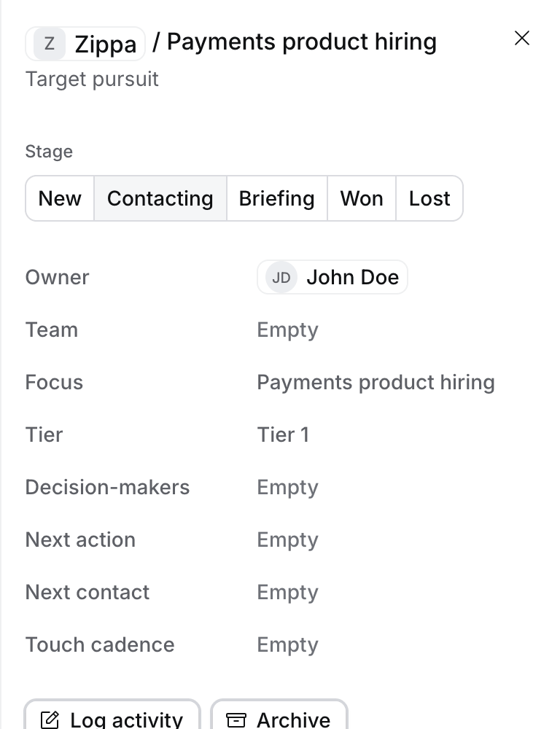This screenshot has width=560, height=729.
Task: Set stage to Briefing
Action: pyautogui.click(x=277, y=198)
